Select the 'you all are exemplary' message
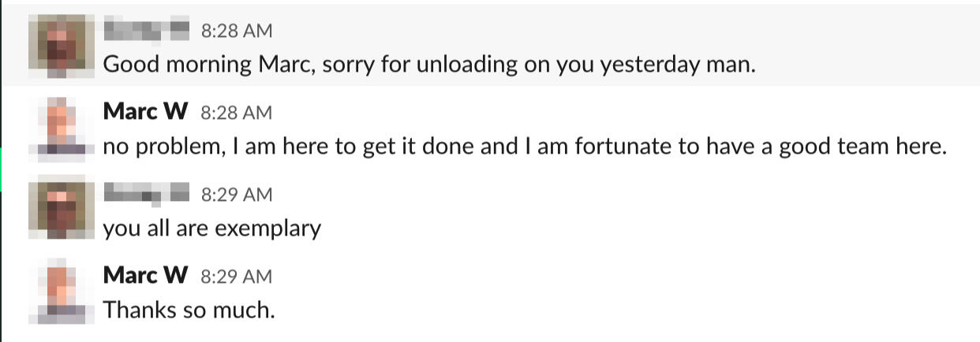Screen dimensions: 980x342 pyautogui.click(x=212, y=229)
